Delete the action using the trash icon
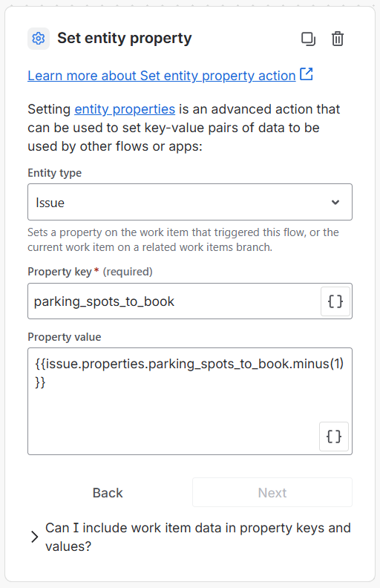Viewport: 380px width, 588px height. [337, 39]
